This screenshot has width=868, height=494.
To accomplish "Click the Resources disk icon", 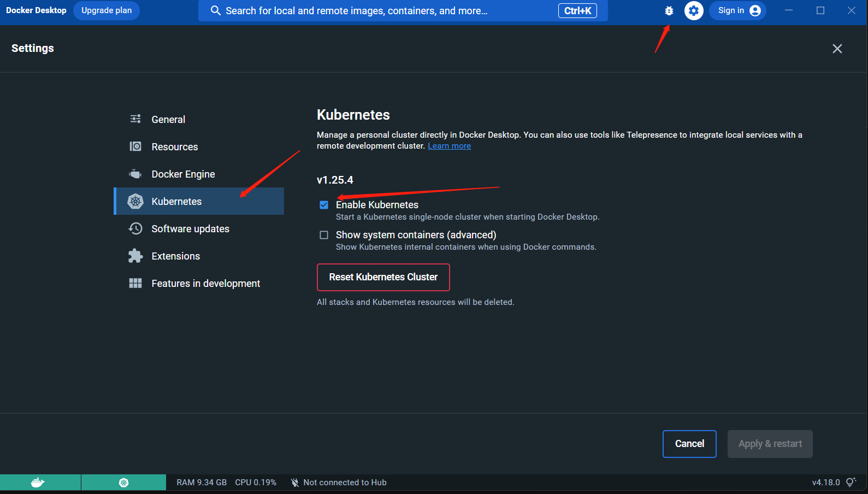I will pos(135,146).
